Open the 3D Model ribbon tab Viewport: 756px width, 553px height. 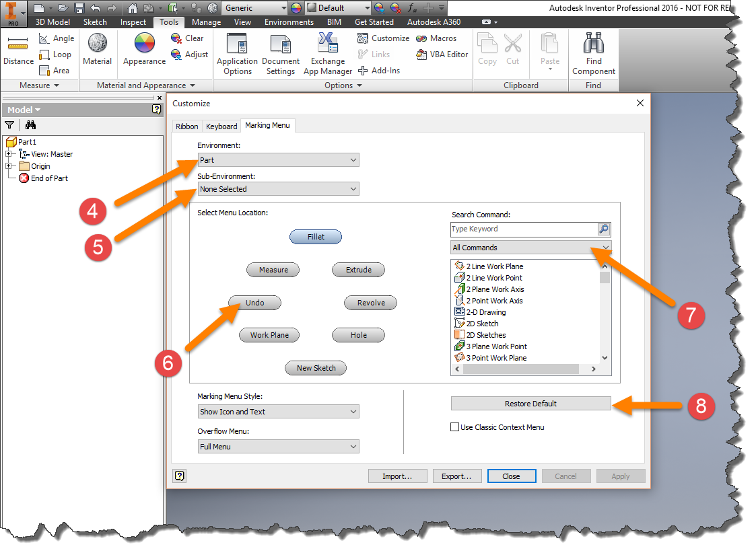(x=53, y=22)
